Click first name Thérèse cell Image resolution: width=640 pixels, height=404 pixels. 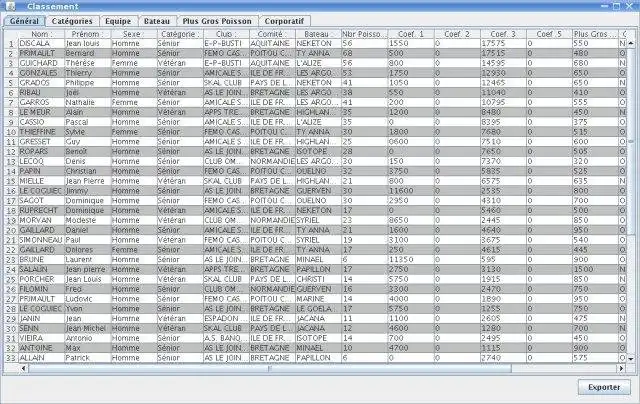click(x=87, y=63)
